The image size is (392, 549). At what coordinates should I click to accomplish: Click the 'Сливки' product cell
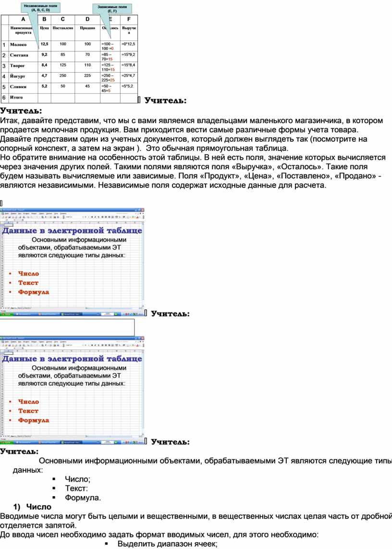(24, 88)
